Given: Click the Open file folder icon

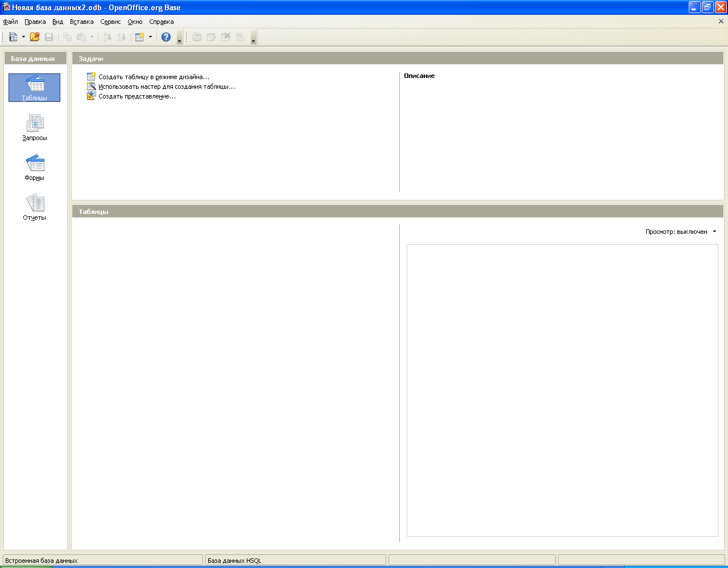Looking at the screenshot, I should [x=35, y=37].
